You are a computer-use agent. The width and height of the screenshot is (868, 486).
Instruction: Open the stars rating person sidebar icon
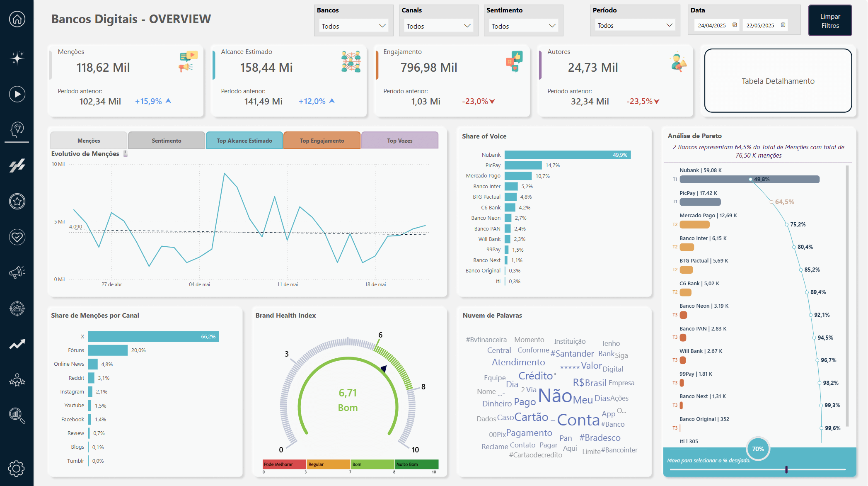[x=17, y=380]
